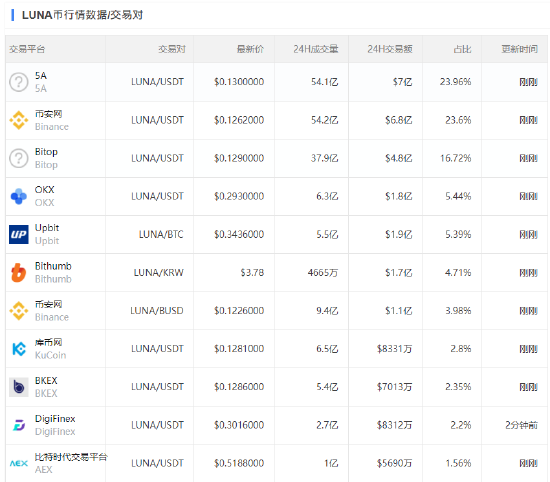
Task: Click the 交易对 column header
Action: pos(172,49)
